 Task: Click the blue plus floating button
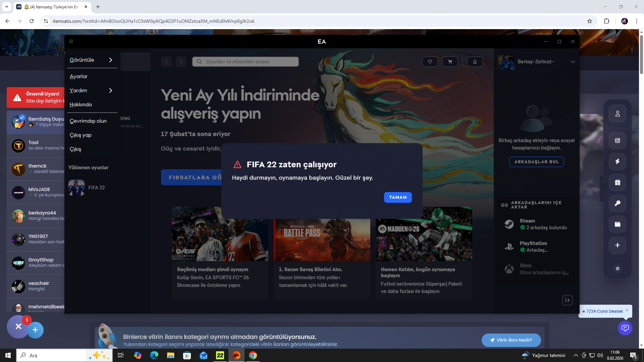coord(35,330)
